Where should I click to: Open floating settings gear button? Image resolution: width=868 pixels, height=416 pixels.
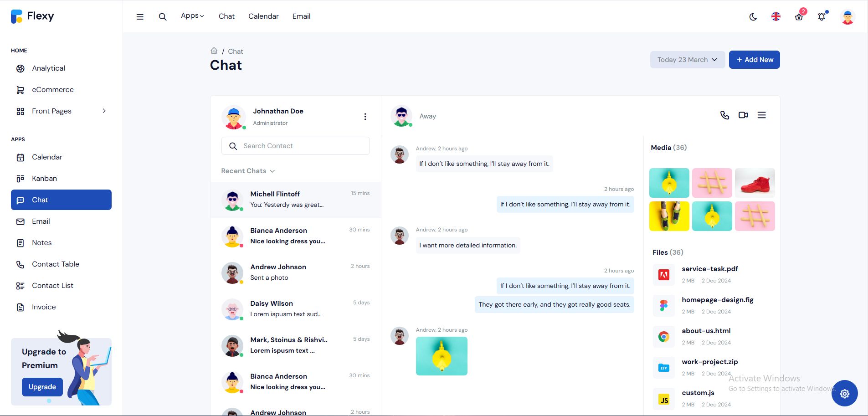click(x=845, y=393)
